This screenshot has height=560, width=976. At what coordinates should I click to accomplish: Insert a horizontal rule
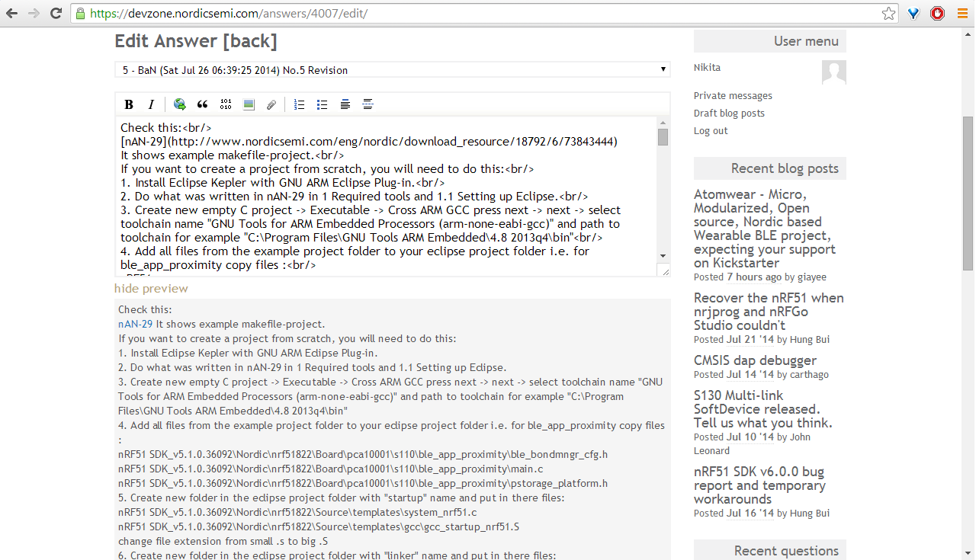point(368,104)
